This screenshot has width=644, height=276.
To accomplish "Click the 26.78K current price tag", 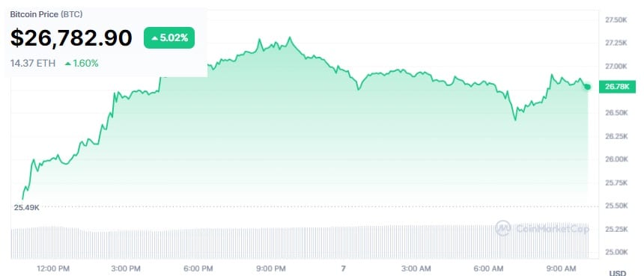I will pyautogui.click(x=617, y=87).
